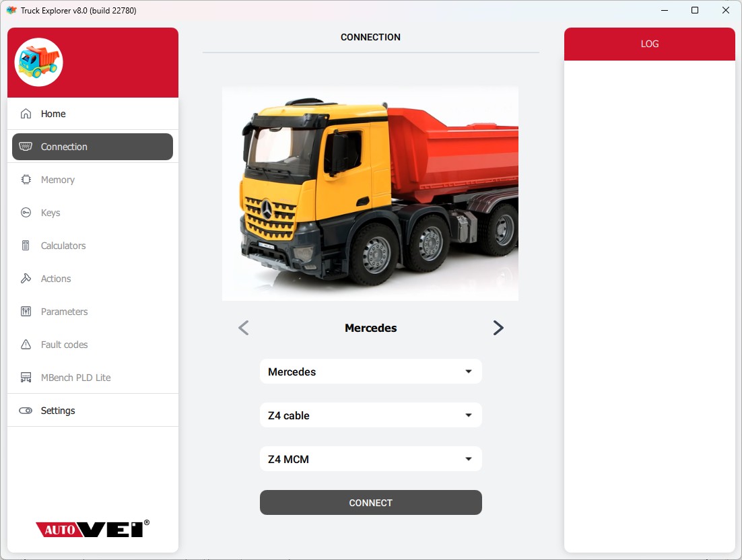The width and height of the screenshot is (742, 560).
Task: Click the Mercedes truck image
Action: [370, 193]
